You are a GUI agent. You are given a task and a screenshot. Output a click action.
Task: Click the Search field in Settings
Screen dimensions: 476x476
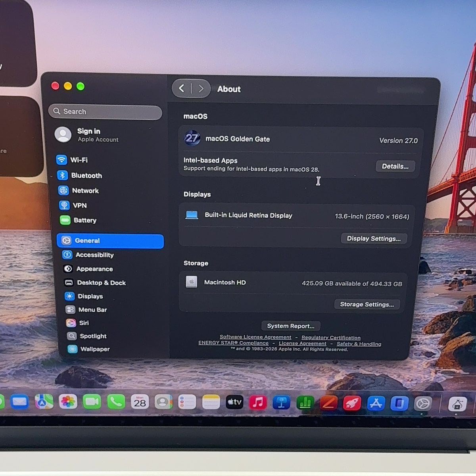click(105, 112)
